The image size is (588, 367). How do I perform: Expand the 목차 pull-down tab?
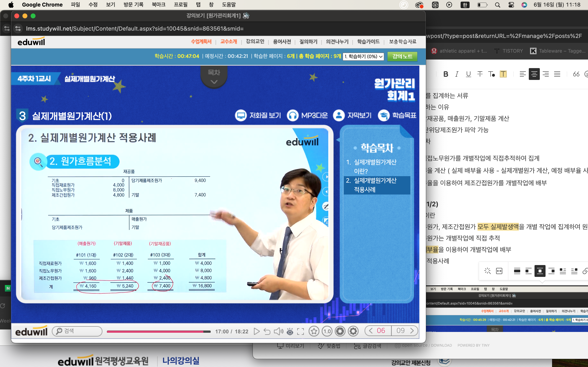[x=214, y=77]
